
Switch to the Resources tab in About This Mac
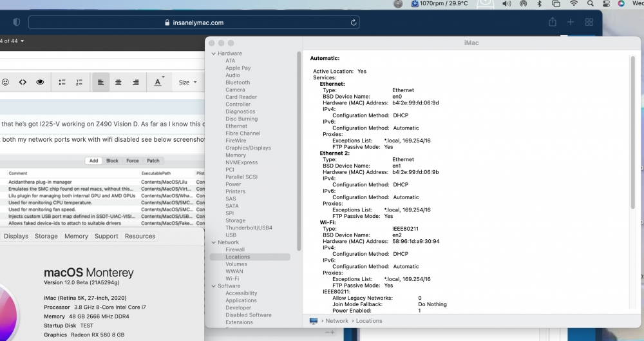pos(140,236)
